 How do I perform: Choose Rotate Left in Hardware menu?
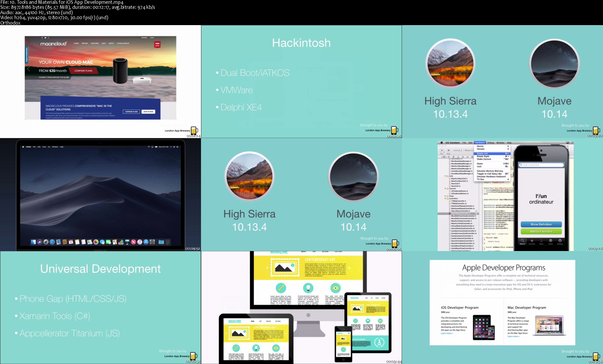pyautogui.click(x=482, y=153)
